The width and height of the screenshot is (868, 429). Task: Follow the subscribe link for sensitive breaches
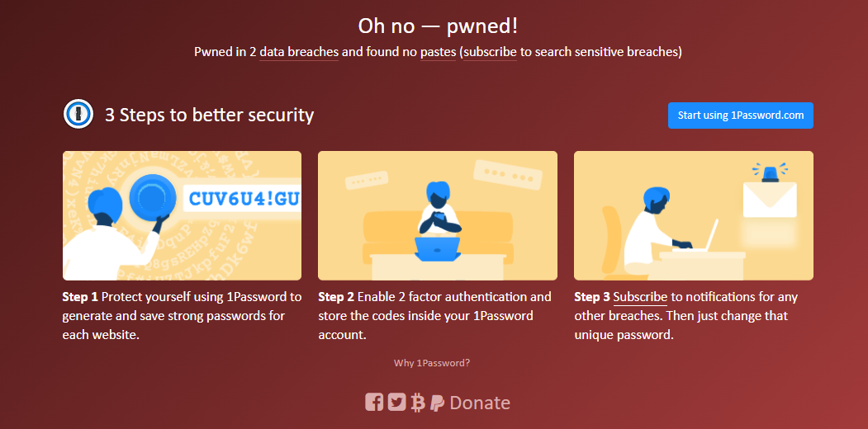(x=491, y=53)
